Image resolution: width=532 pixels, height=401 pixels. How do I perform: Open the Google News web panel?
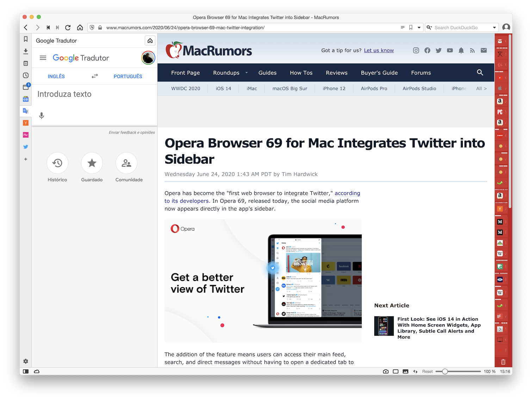click(x=26, y=99)
